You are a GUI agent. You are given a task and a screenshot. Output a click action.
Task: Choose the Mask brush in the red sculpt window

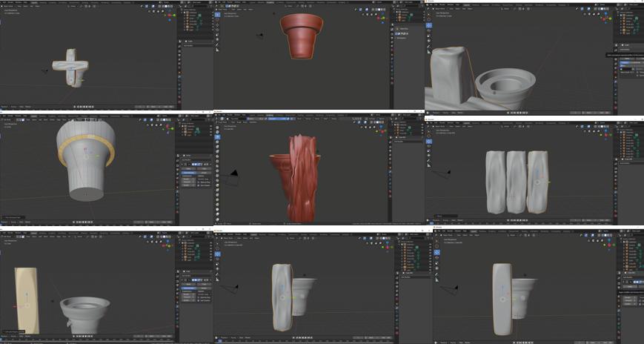pyautogui.click(x=217, y=214)
